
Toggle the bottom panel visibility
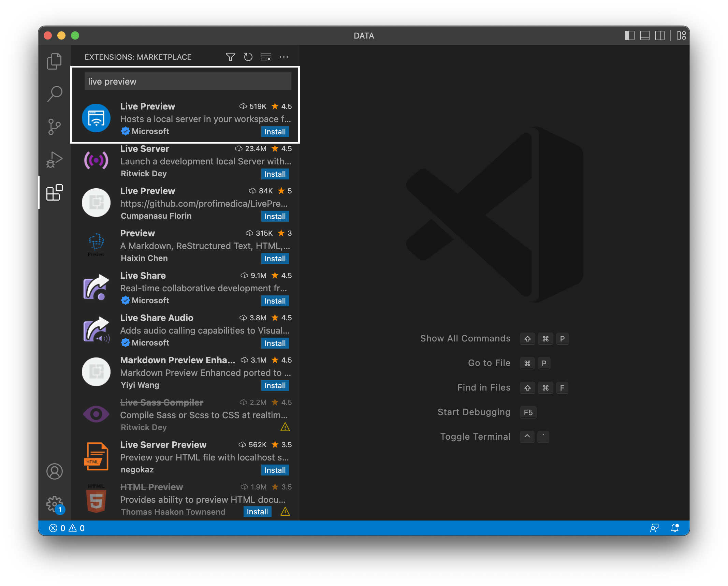coord(644,35)
